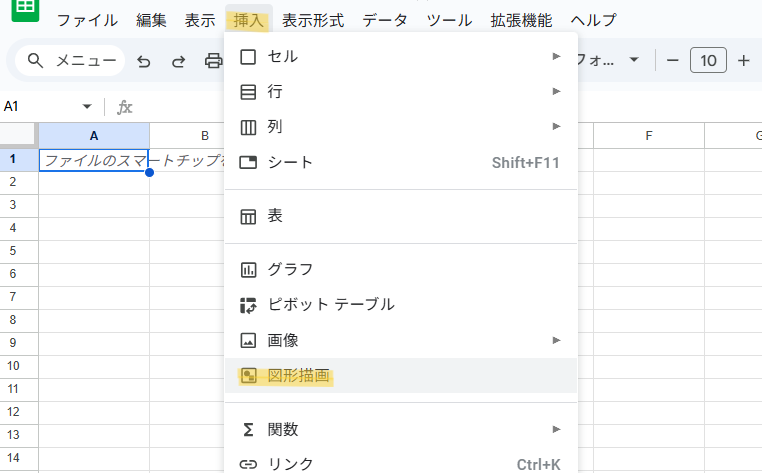
Task: Click the 挿入 menu
Action: pos(248,20)
